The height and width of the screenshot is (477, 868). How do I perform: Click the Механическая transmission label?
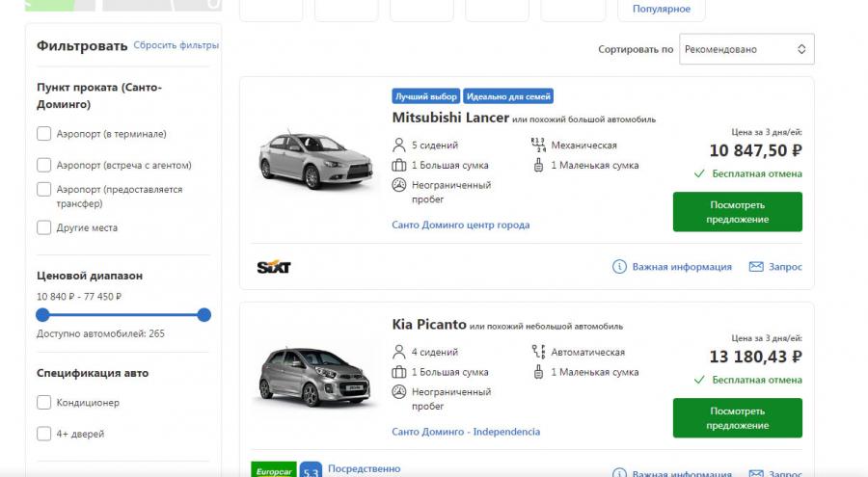583,145
